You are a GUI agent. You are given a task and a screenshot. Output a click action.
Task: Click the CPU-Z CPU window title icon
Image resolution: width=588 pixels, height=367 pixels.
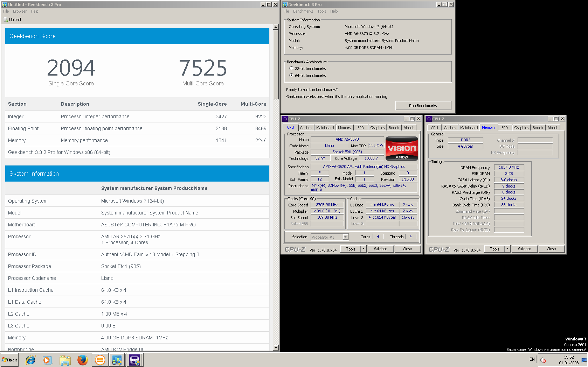click(285, 119)
